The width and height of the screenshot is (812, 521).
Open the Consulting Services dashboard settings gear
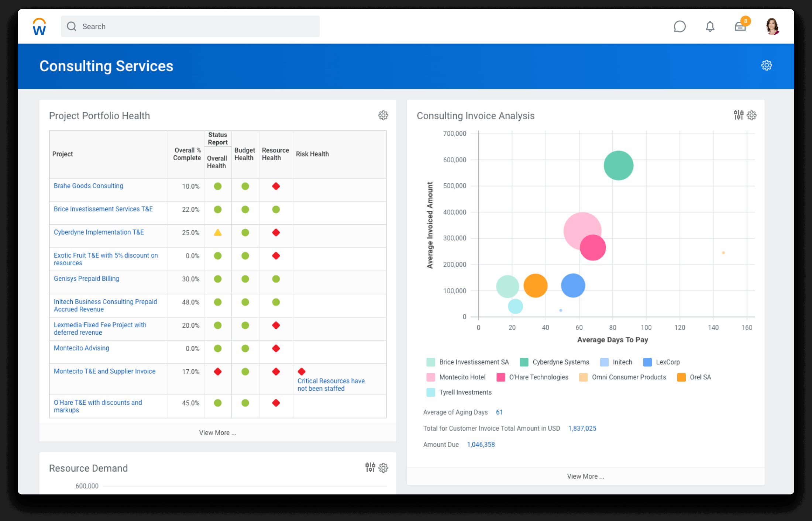coord(766,65)
